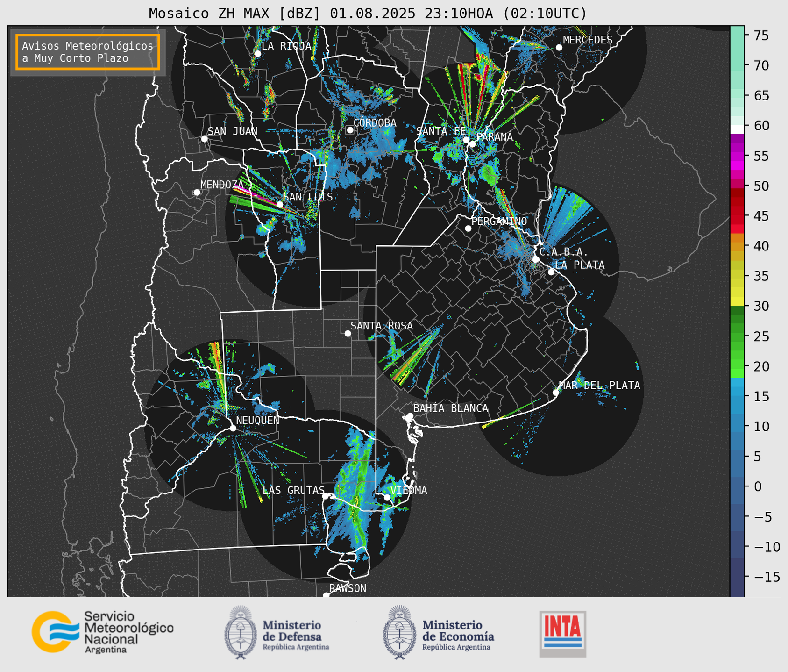Image resolution: width=788 pixels, height=672 pixels.
Task: Click the dark navy -15 dBZ colorbar band
Action: pos(737,578)
